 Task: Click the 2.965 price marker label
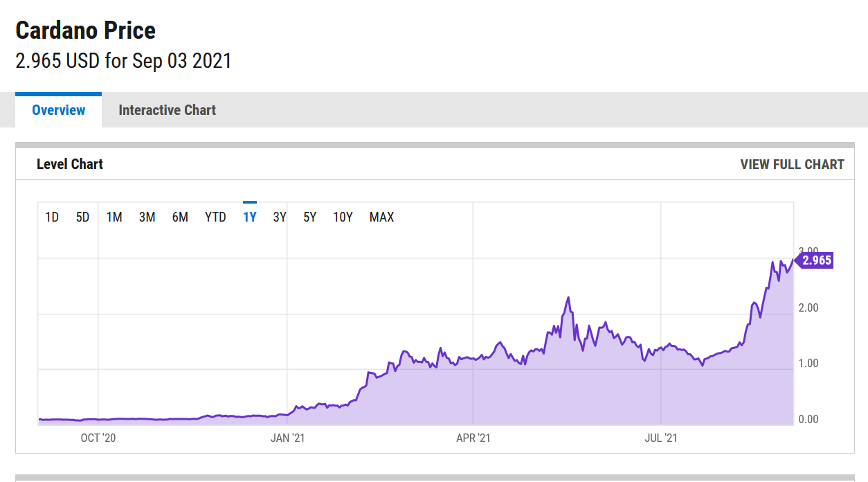point(815,260)
